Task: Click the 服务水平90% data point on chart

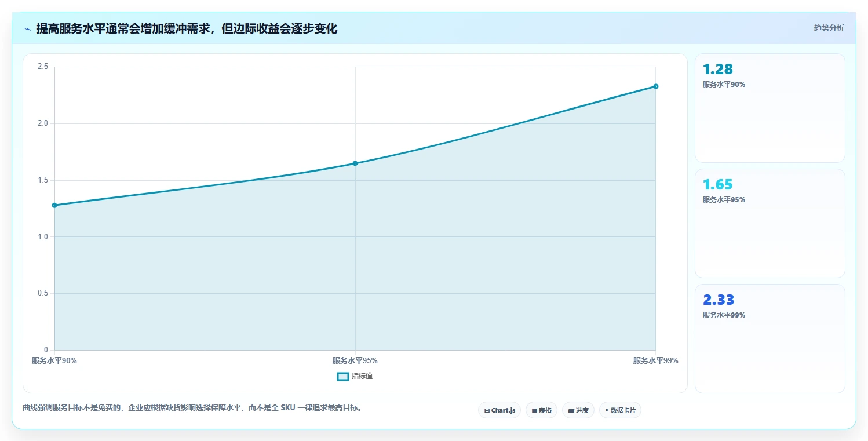Action: coord(54,205)
